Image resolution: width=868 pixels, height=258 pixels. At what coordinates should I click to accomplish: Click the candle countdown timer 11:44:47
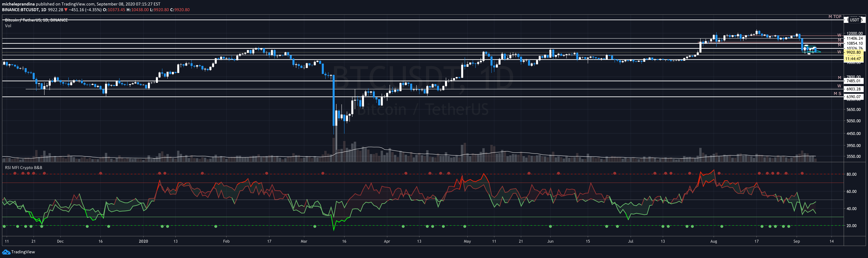point(853,59)
